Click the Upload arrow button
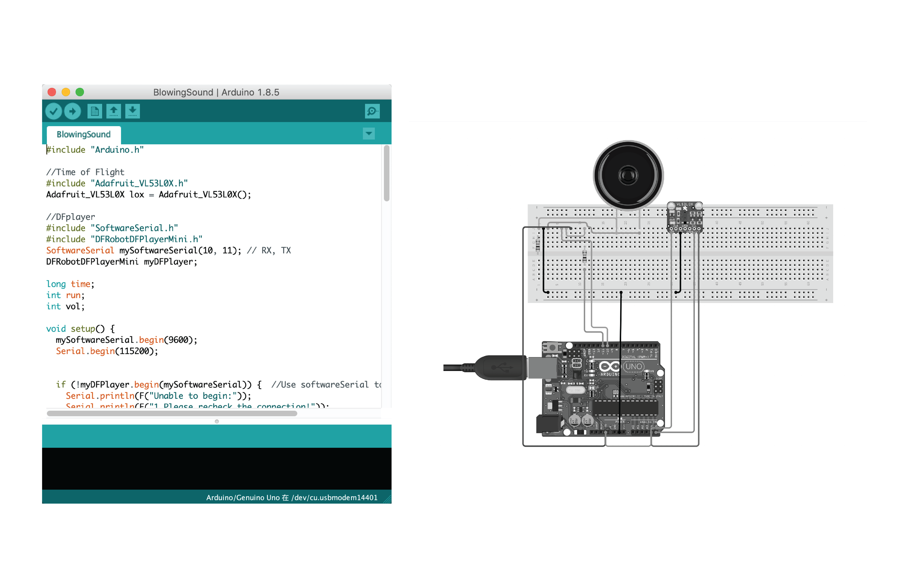Viewport: 909px width, 588px height. pyautogui.click(x=73, y=111)
